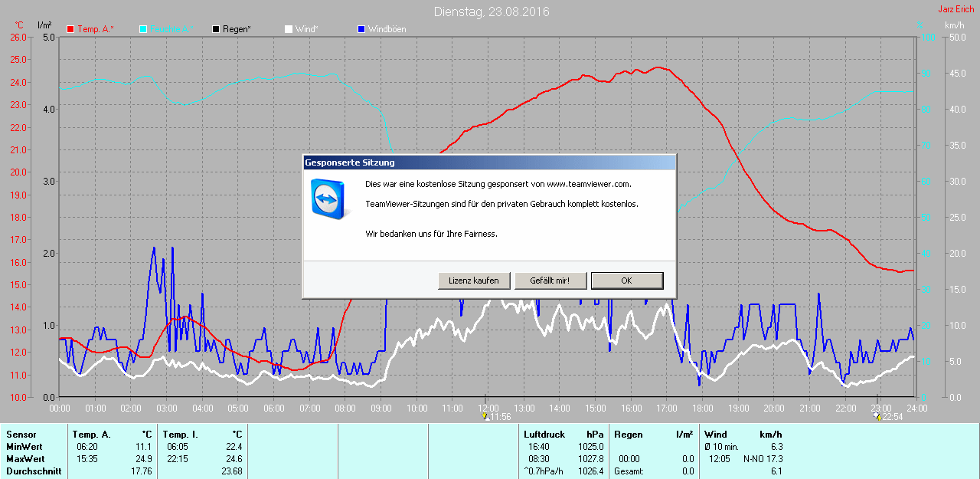This screenshot has width=980, height=479.
Task: Click the red Temp. A. legend swatch
Action: 70,29
